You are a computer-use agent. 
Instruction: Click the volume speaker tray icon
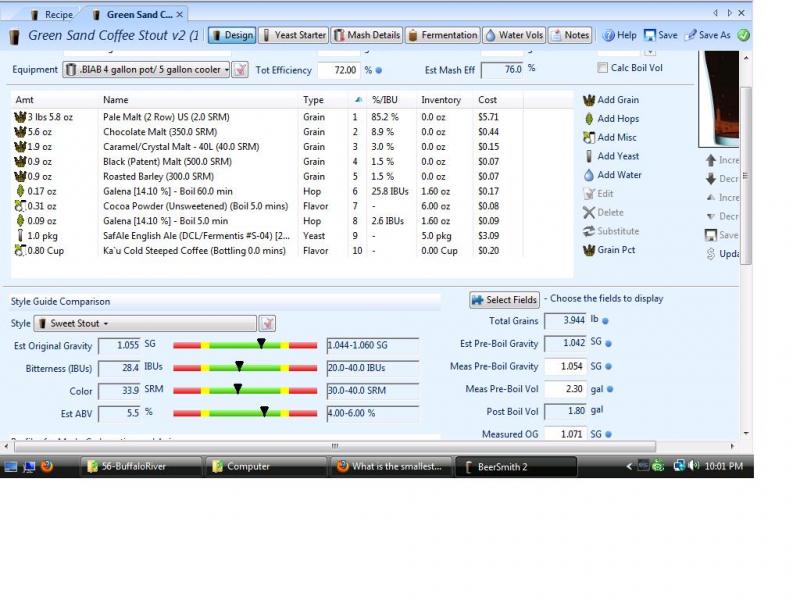tap(693, 466)
